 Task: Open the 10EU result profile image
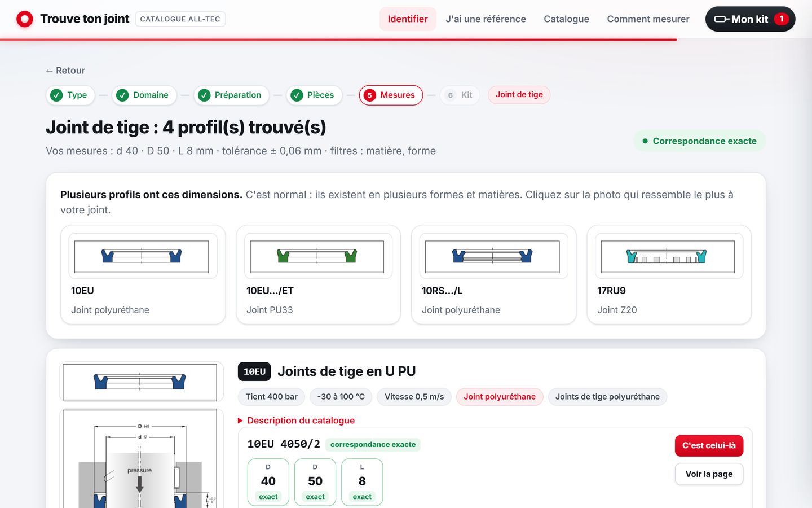click(142, 382)
